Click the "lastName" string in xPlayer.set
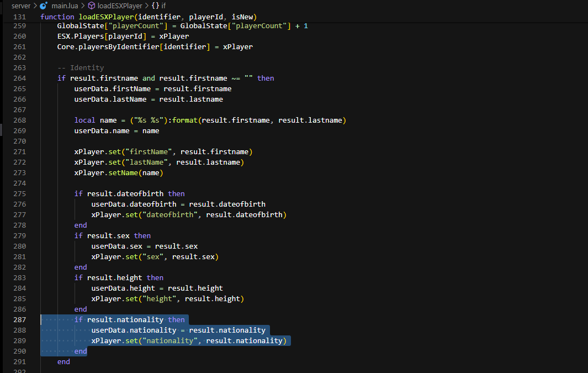 147,162
